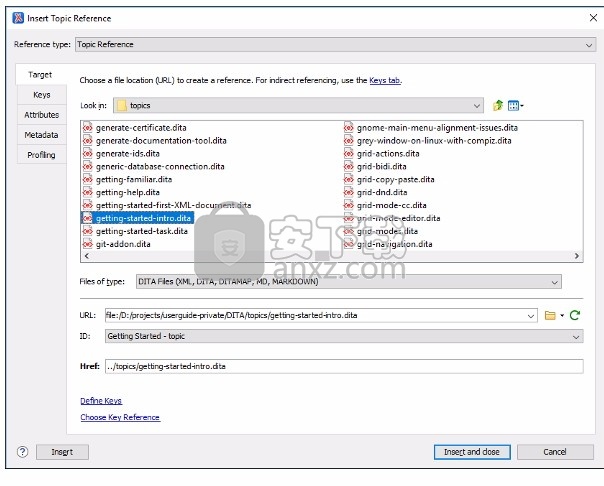Click the file icon of grid-bidi.dita
The height and width of the screenshot is (486, 604).
(349, 166)
